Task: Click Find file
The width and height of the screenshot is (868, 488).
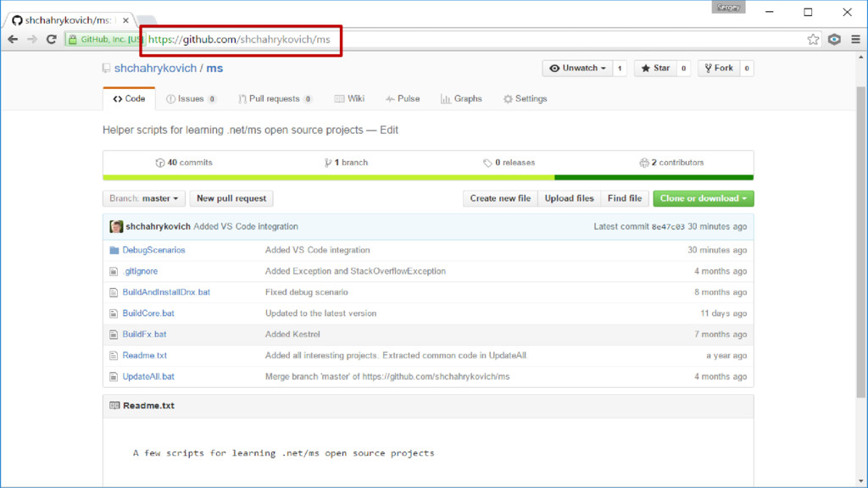Action: tap(625, 198)
